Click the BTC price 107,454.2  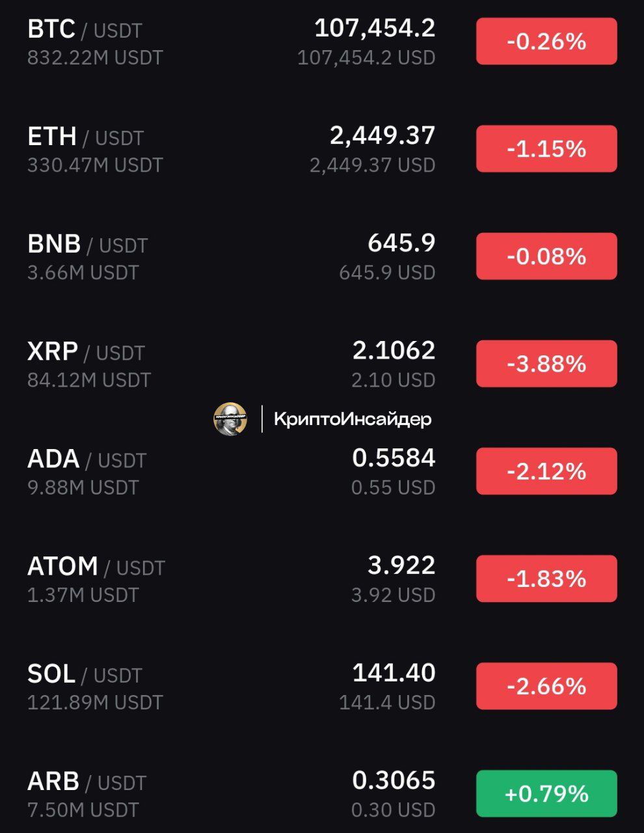(x=375, y=28)
